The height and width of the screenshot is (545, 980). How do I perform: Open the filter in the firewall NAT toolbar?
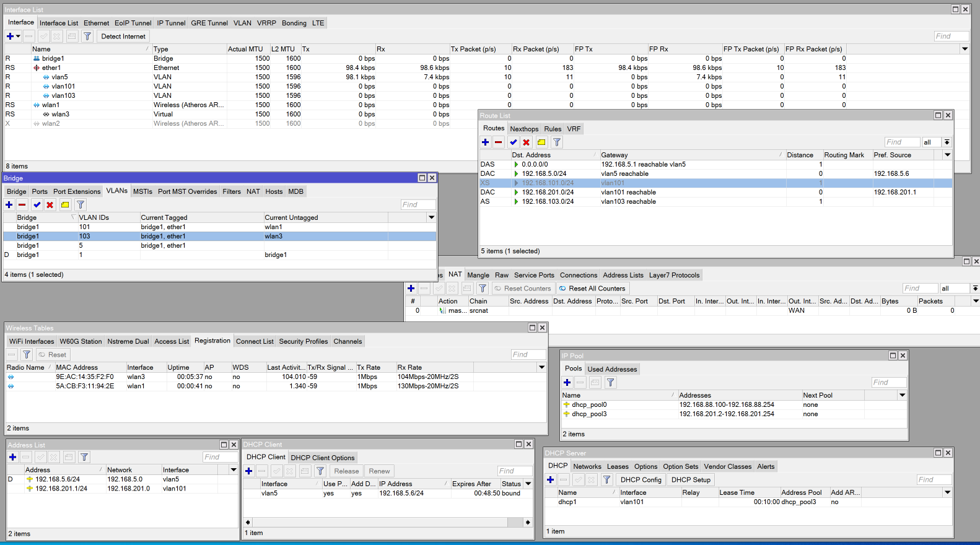click(x=483, y=289)
